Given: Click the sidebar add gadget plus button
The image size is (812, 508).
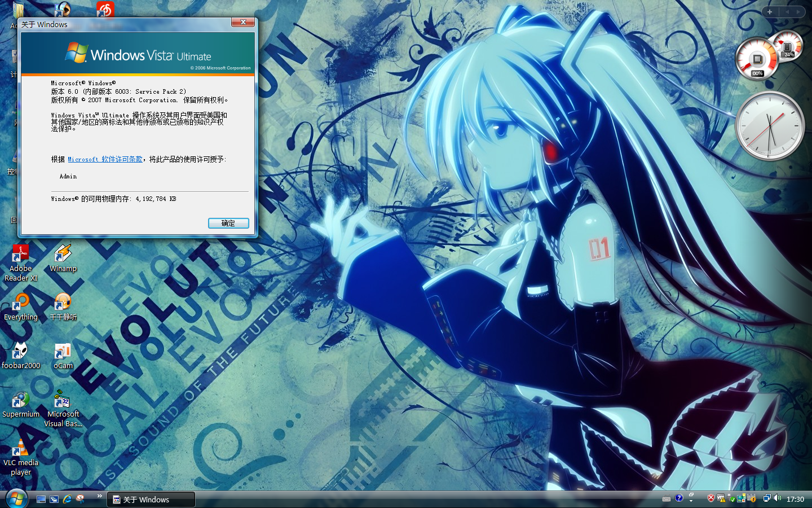Looking at the screenshot, I should tap(770, 11).
